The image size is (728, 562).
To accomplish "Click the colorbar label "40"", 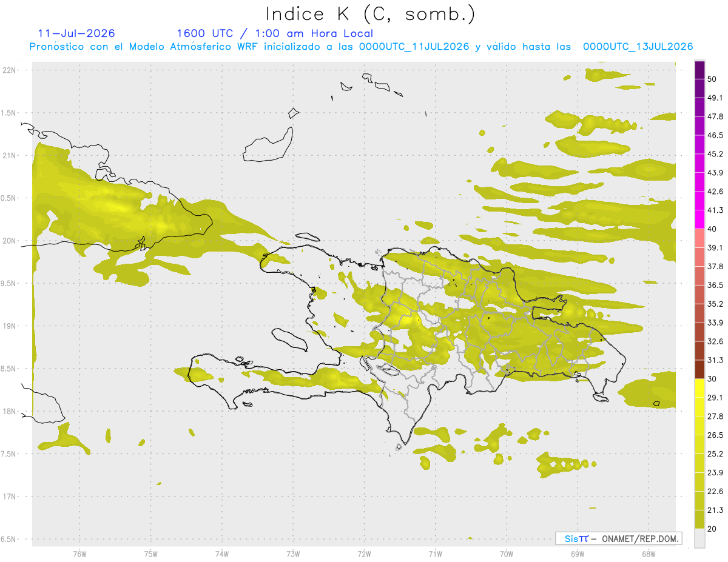I will click(713, 229).
